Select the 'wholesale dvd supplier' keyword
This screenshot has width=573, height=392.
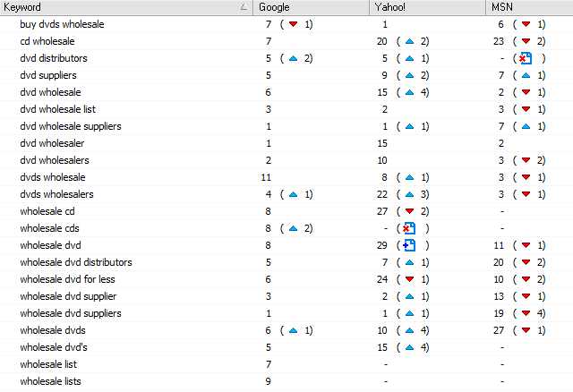tap(68, 296)
